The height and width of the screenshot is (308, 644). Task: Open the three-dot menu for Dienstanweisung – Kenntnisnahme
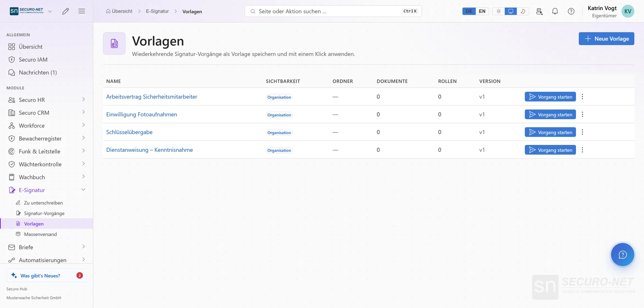[x=582, y=150]
